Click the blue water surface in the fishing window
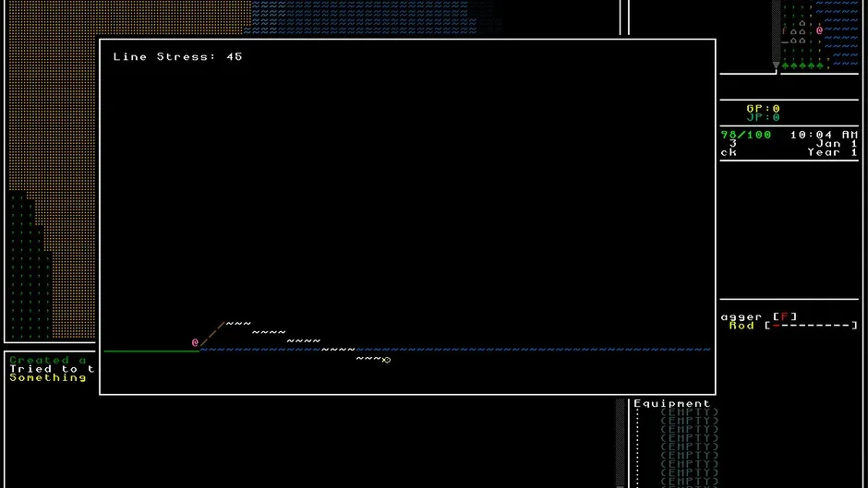Screen dimensions: 868x488 pyautogui.click(x=455, y=350)
